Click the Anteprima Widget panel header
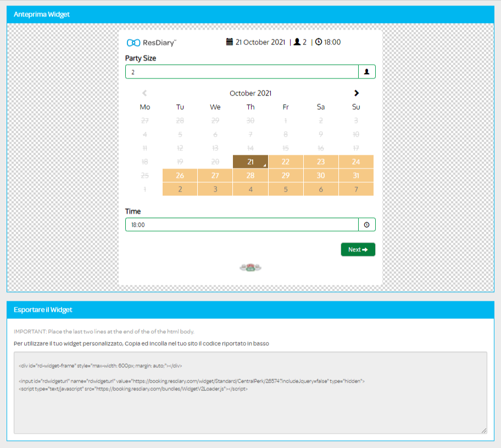The height and width of the screenshot is (448, 501). point(250,14)
